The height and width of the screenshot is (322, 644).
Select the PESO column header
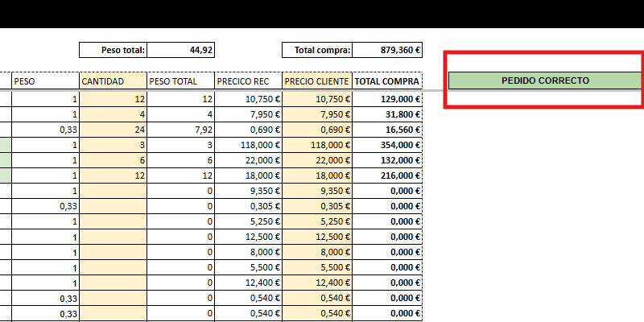(46, 81)
